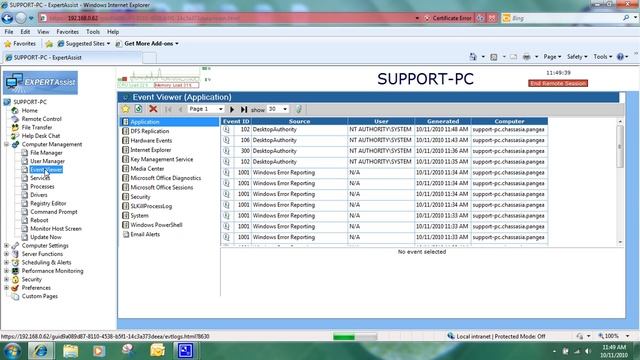Image resolution: width=640 pixels, height=360 pixels.
Task: Click the Certificate Error indicator
Action: [448, 18]
